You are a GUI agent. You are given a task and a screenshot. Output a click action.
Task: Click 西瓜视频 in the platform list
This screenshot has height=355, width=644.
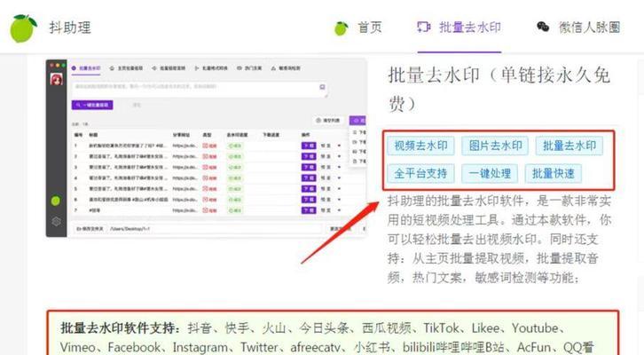pyautogui.click(x=387, y=328)
